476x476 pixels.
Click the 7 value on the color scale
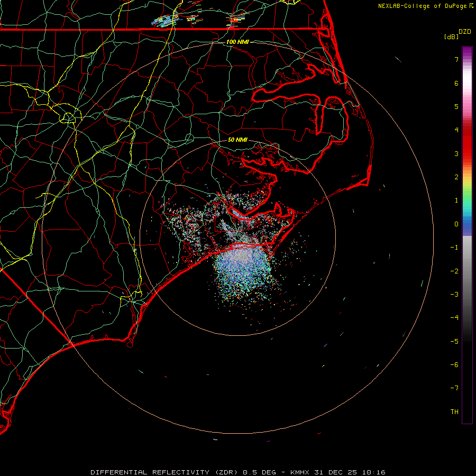pos(456,59)
